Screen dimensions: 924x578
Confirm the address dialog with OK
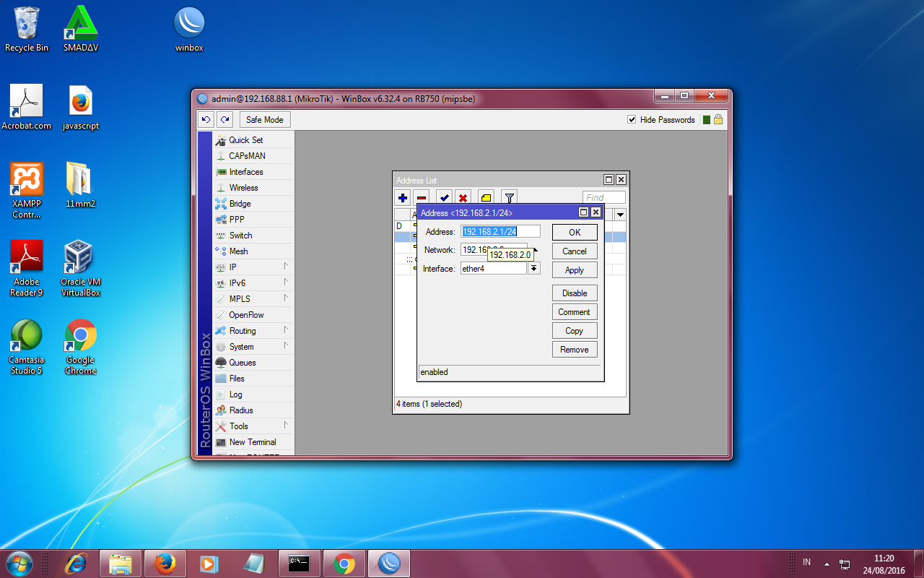tap(575, 233)
